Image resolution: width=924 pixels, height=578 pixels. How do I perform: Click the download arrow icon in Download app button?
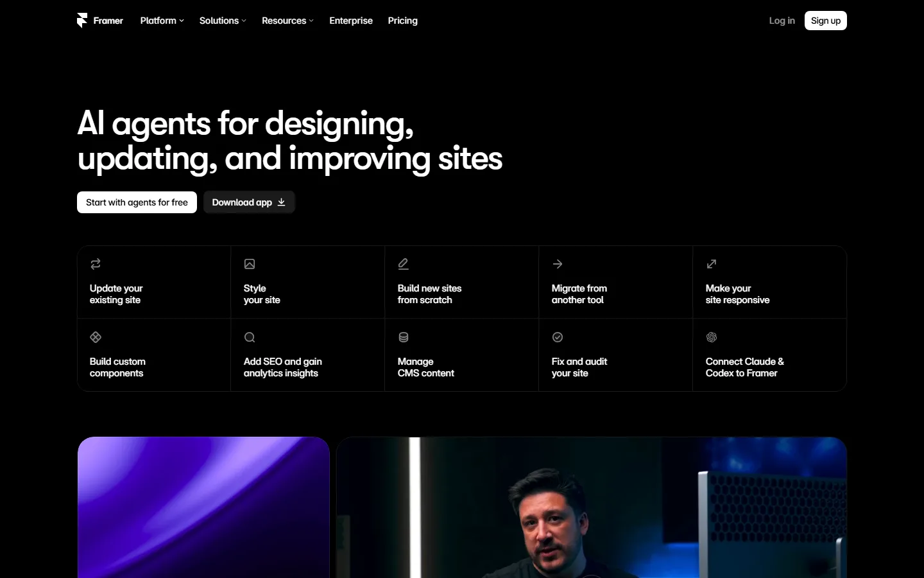click(281, 202)
